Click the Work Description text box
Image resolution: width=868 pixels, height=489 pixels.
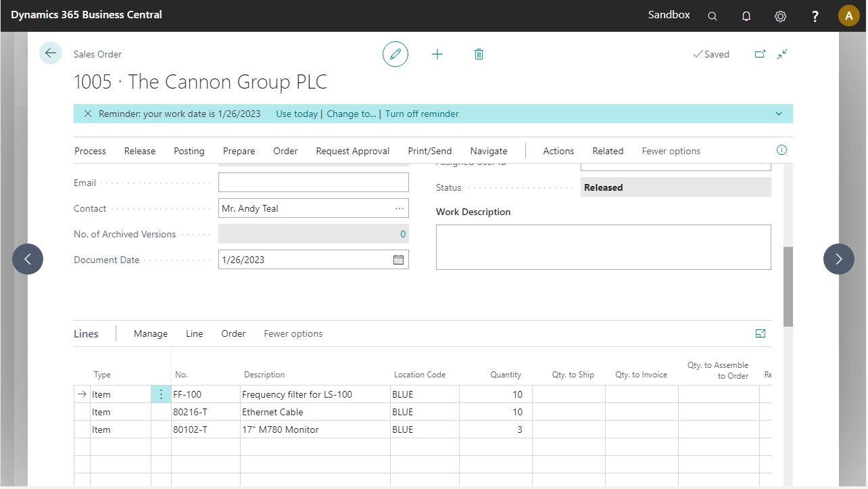tap(604, 247)
